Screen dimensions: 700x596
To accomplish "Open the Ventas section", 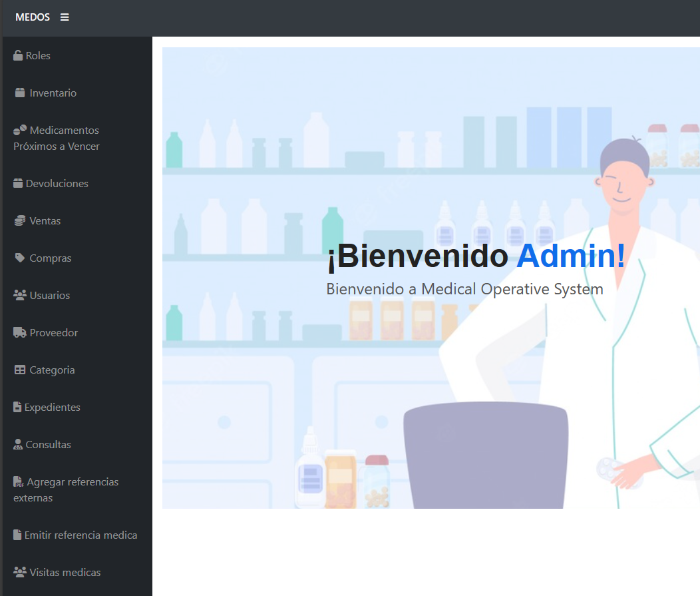I will (x=45, y=220).
